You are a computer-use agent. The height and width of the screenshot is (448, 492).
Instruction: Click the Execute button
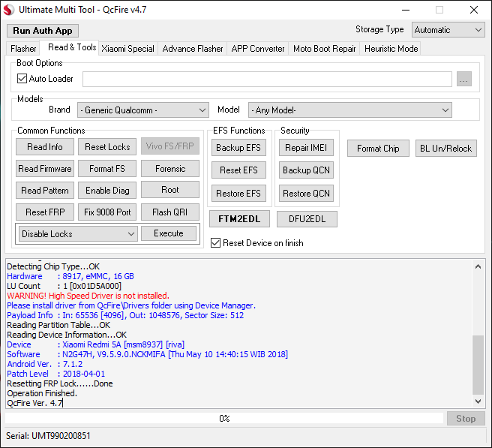click(x=169, y=233)
